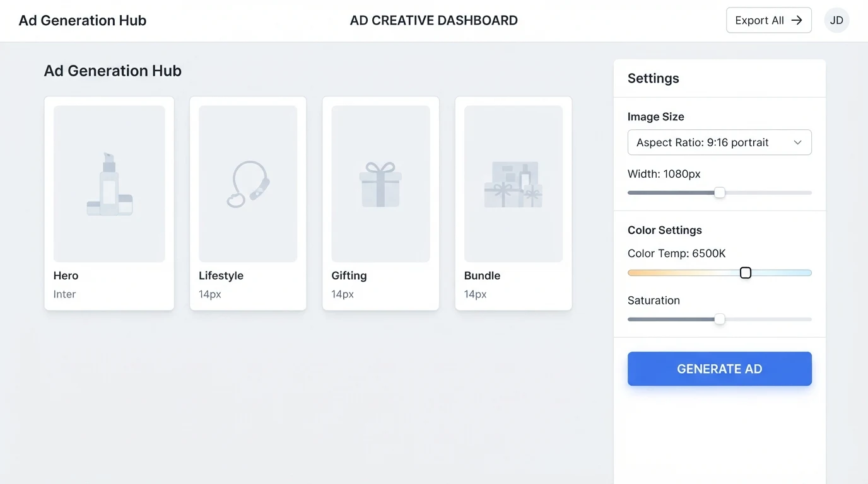868x484 pixels.
Task: Click the stacked gift boxes icon in Bundle card
Action: 513,185
